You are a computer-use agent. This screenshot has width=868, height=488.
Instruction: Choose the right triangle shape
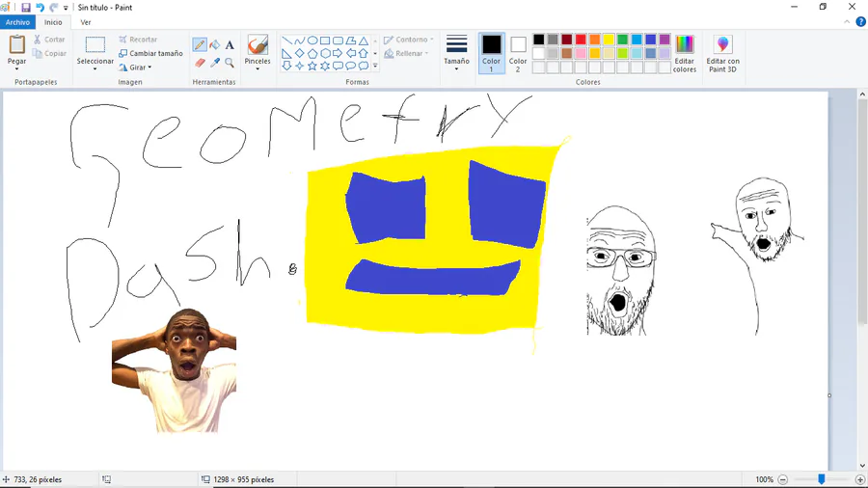[x=286, y=53]
